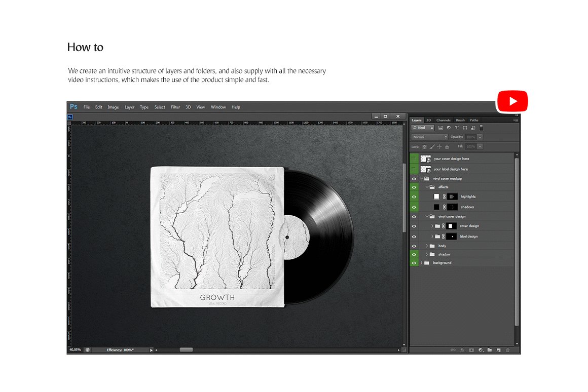588x392 pixels.
Task: Expand the 'shadow' group
Action: [427, 254]
